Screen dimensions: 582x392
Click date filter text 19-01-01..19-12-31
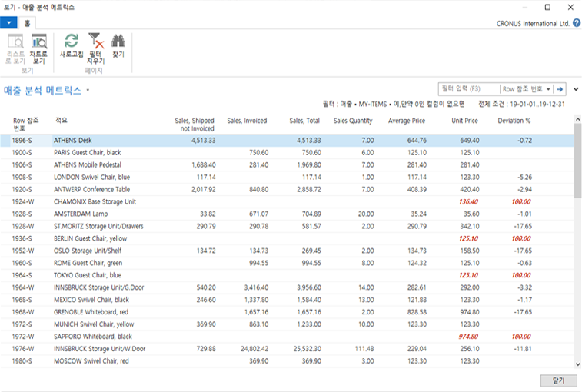(537, 104)
